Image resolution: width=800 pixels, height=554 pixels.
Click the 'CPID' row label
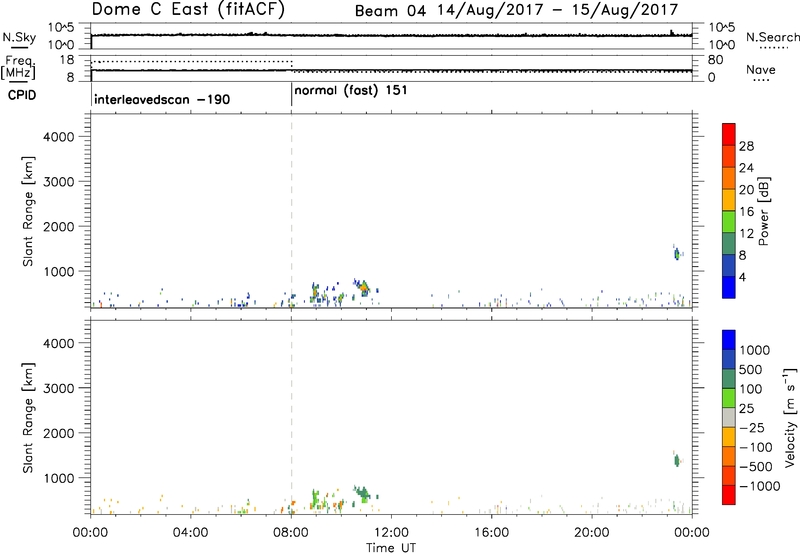point(22,95)
